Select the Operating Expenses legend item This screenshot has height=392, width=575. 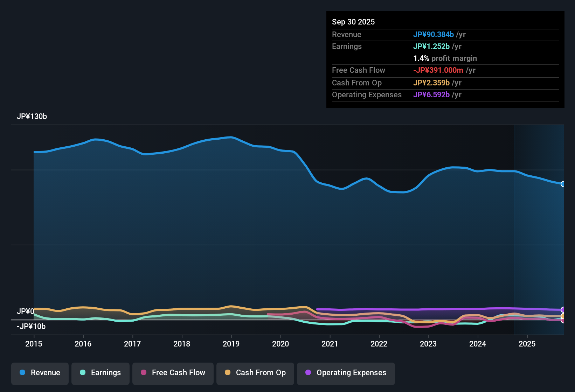(x=346, y=373)
